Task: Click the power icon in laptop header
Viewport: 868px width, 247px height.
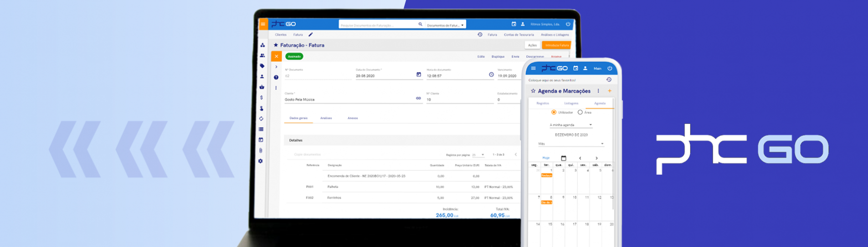Action: 568,24
